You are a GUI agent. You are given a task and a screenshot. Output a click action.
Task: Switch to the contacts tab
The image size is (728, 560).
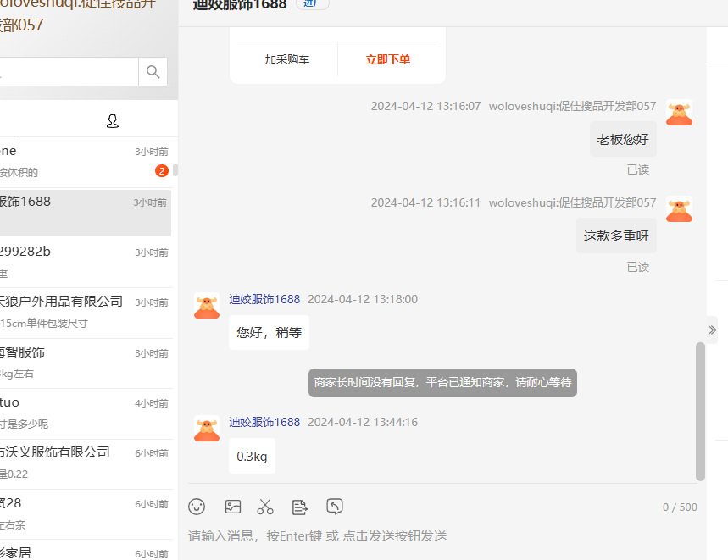113,121
